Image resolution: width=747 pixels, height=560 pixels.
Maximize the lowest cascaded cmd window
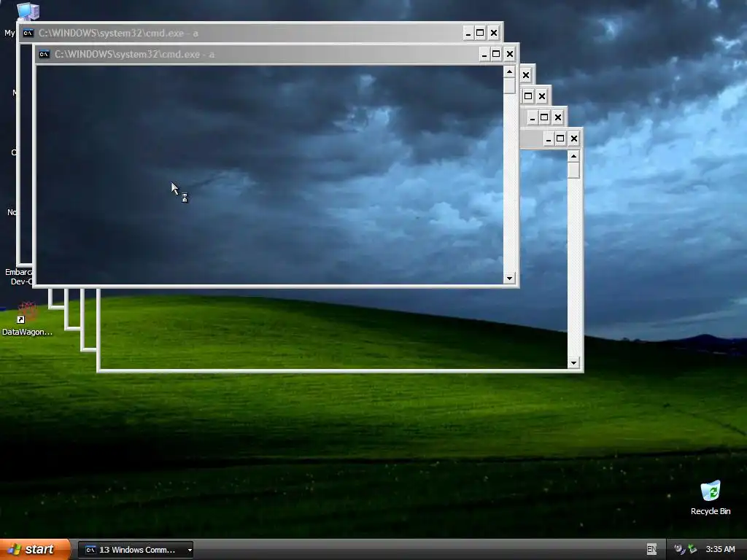560,139
